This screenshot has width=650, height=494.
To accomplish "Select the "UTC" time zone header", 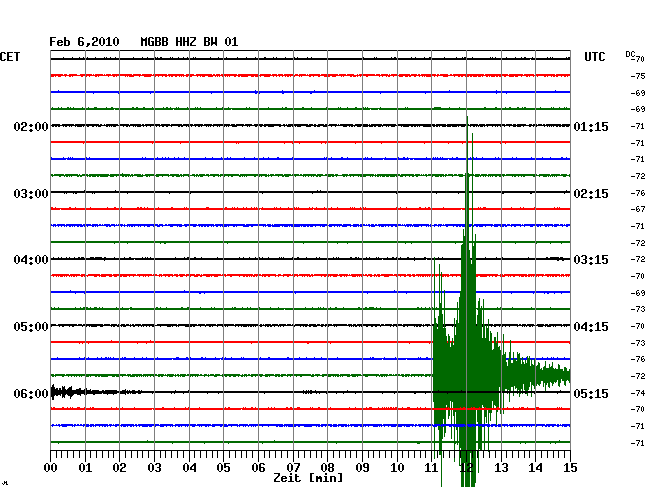I will coord(594,57).
